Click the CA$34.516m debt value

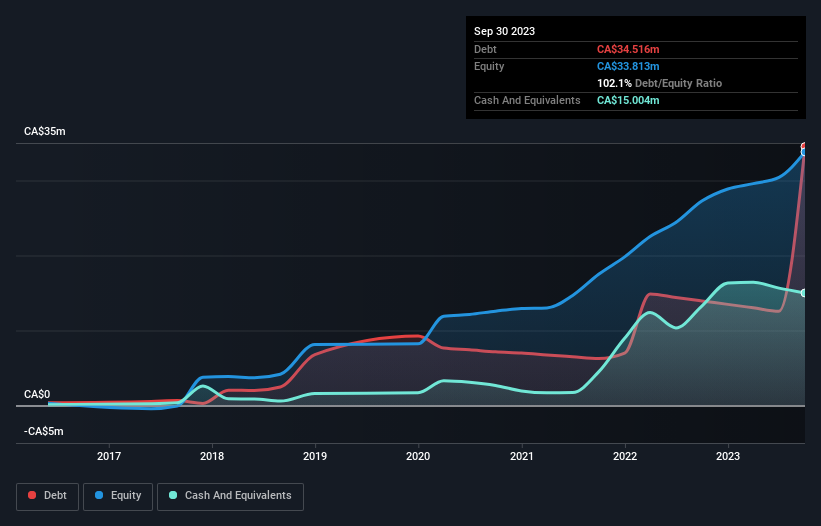click(628, 49)
